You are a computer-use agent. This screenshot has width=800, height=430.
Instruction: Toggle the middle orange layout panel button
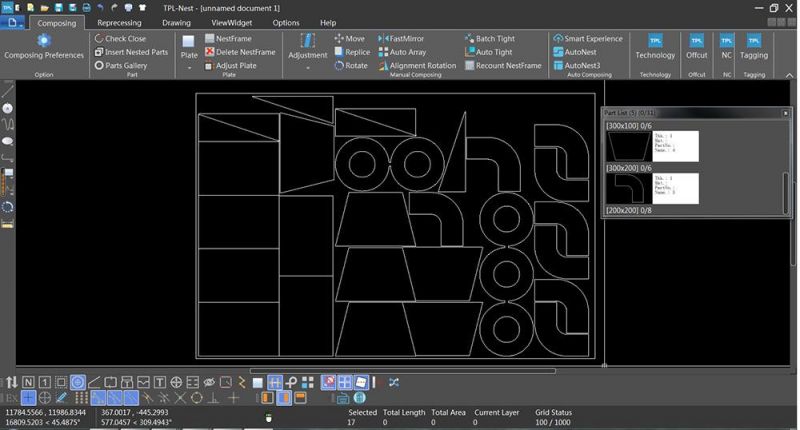pos(284,398)
